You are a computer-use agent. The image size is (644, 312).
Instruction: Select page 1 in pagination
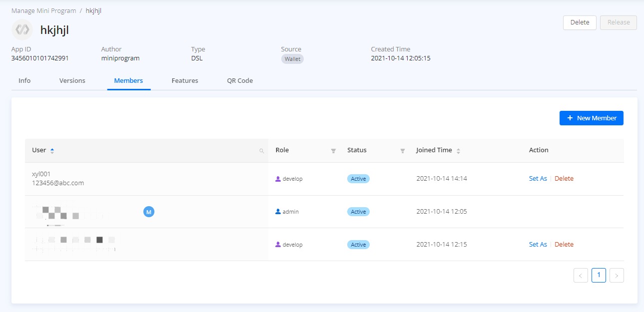(x=599, y=275)
